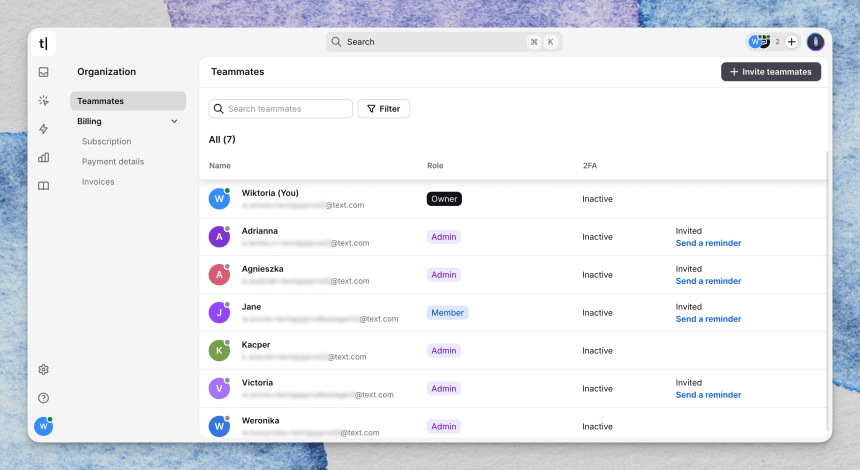
Task: Click Kacper's green K avatar
Action: click(219, 350)
